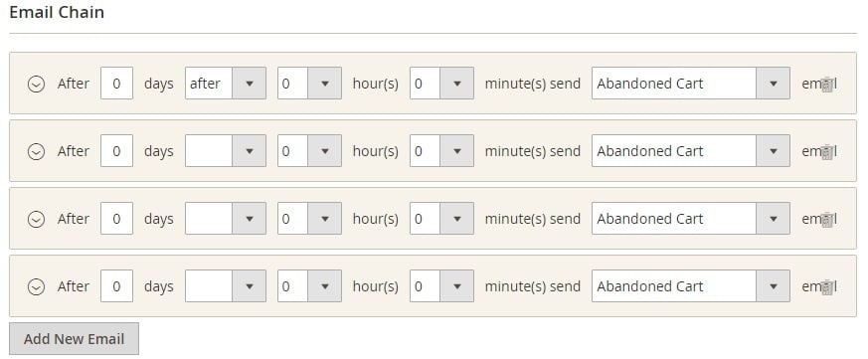Open first row's minute(s) dropdown

[441, 84]
